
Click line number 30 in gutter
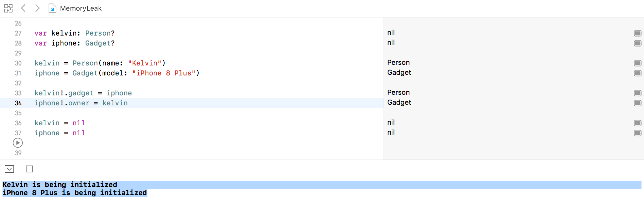(18, 63)
